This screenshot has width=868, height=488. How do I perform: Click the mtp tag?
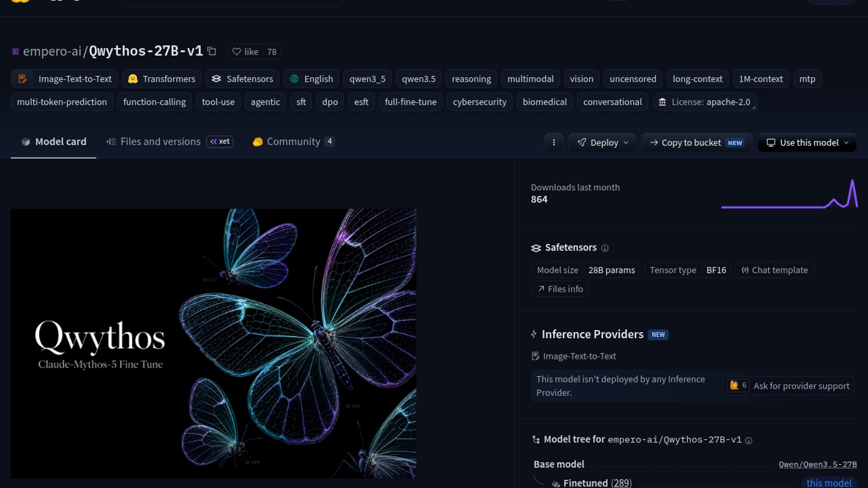[807, 79]
